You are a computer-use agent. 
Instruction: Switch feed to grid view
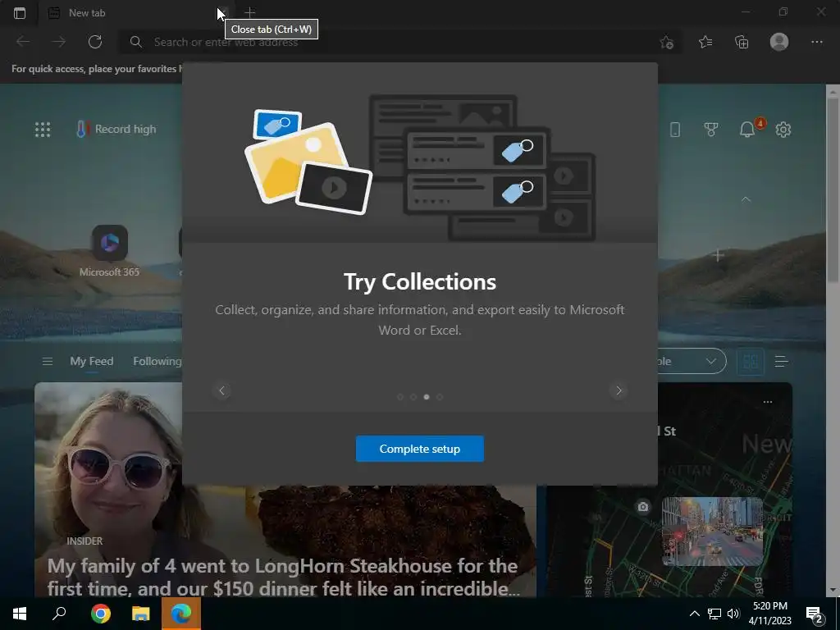(x=751, y=362)
